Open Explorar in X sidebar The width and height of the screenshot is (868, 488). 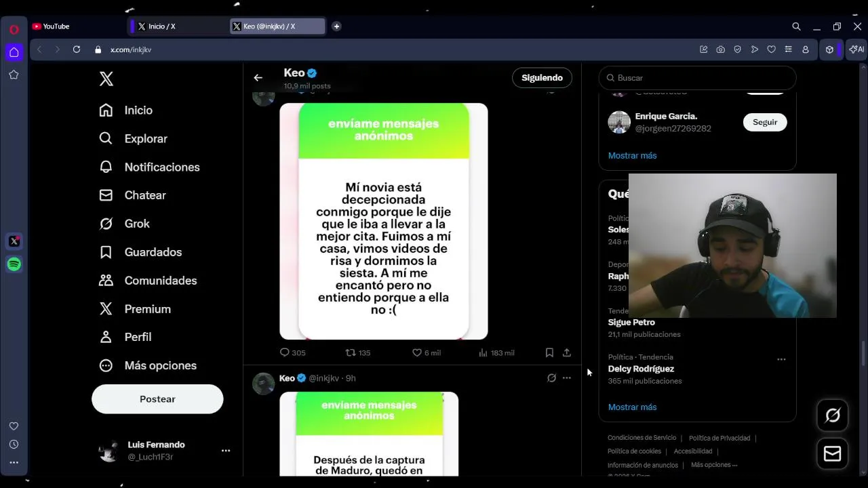pyautogui.click(x=133, y=138)
